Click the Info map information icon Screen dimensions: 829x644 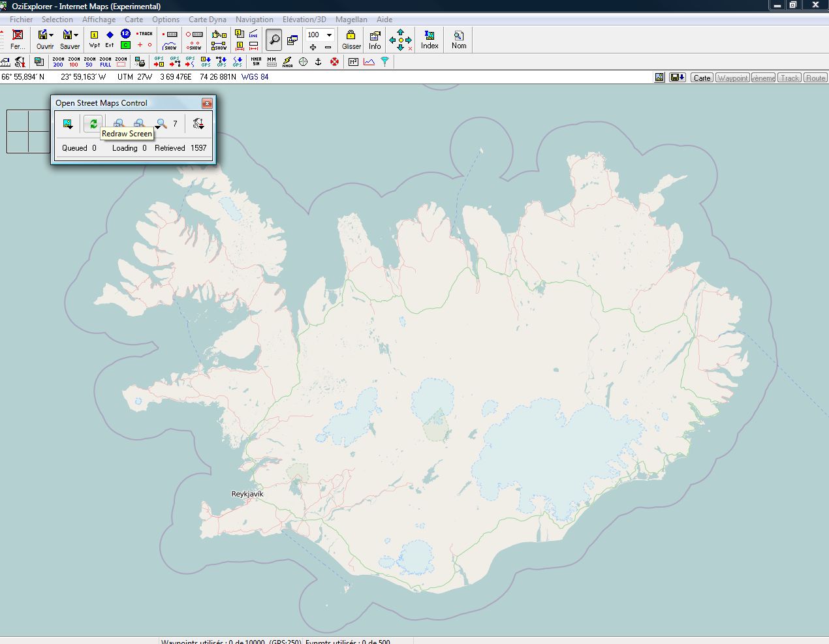point(375,39)
